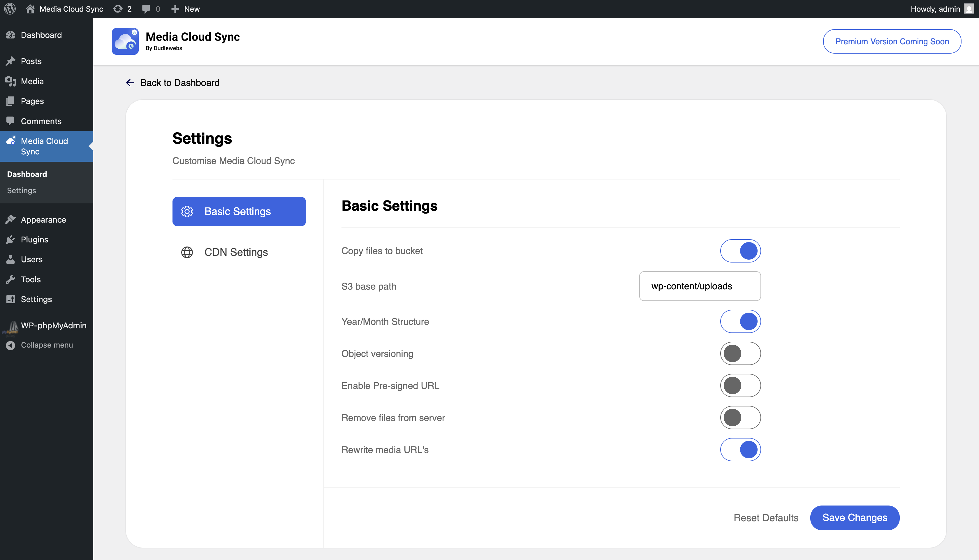Select the Basic Settings tab
This screenshot has height=560, width=979.
click(239, 212)
